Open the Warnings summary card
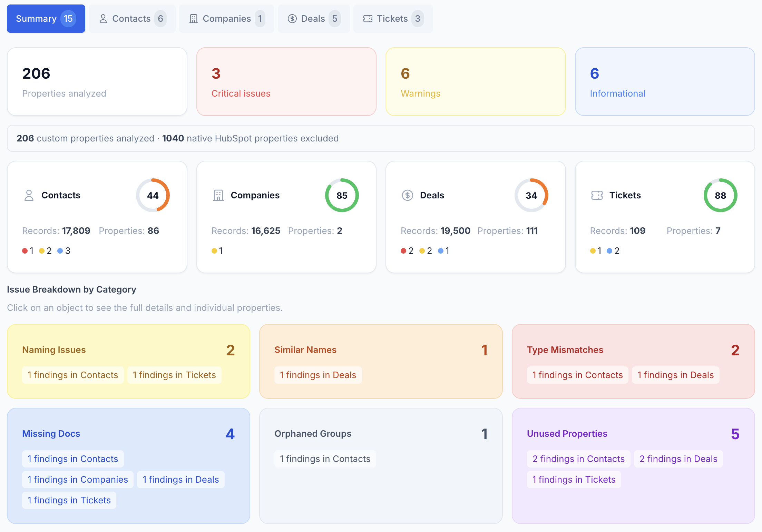Image resolution: width=762 pixels, height=532 pixels. 475,82
